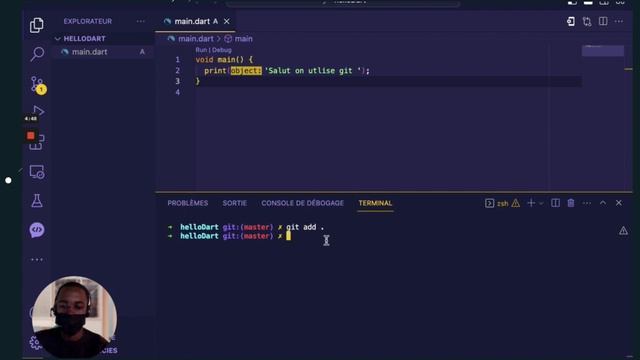640x360 pixels.
Task: Click the EXPLORATEUR panel title
Action: [88, 21]
